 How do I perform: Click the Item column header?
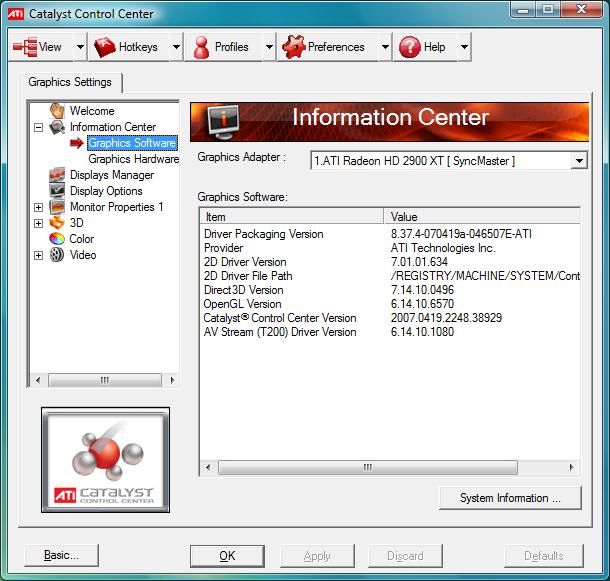[x=292, y=216]
